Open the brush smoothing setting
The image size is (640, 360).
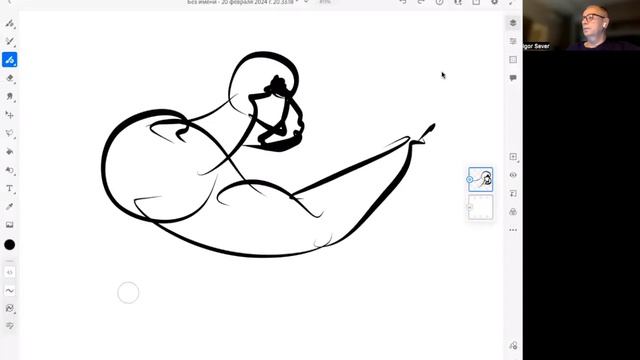pos(9,291)
